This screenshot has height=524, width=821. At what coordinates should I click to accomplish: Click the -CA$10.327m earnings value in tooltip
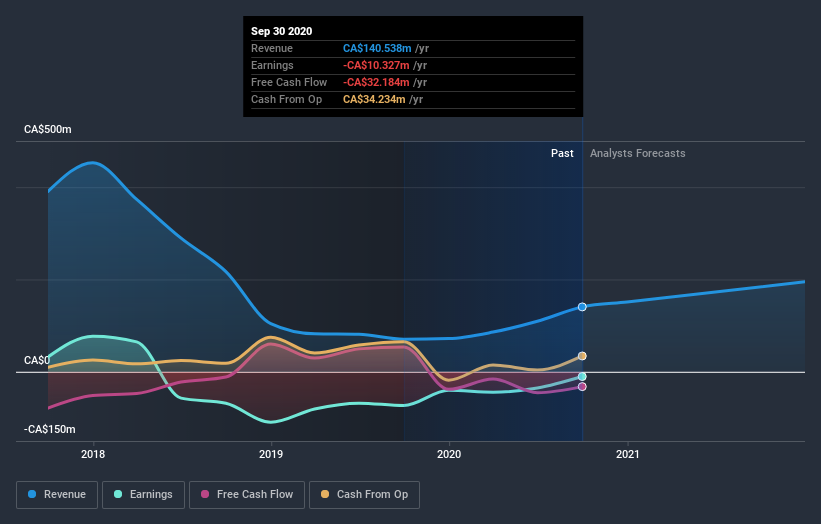376,65
